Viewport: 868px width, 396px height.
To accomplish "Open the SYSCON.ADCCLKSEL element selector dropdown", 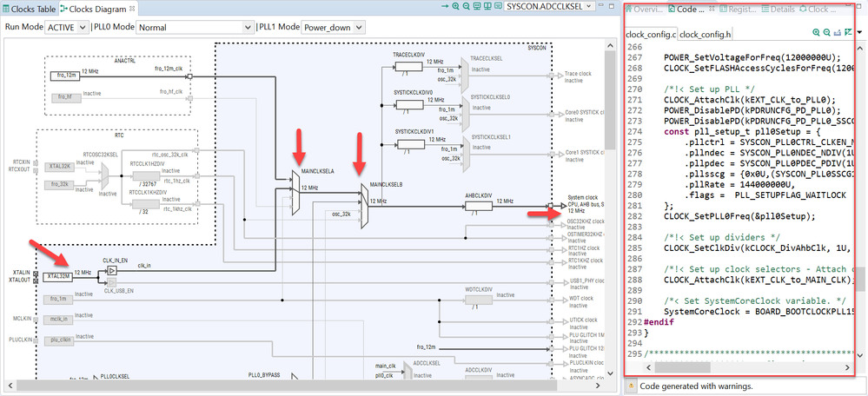I will pyautogui.click(x=550, y=6).
